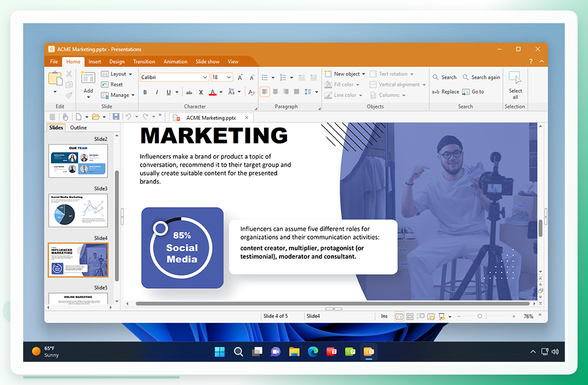Decrease font size with shrink icon
This screenshot has width=588, height=385.
coord(252,78)
